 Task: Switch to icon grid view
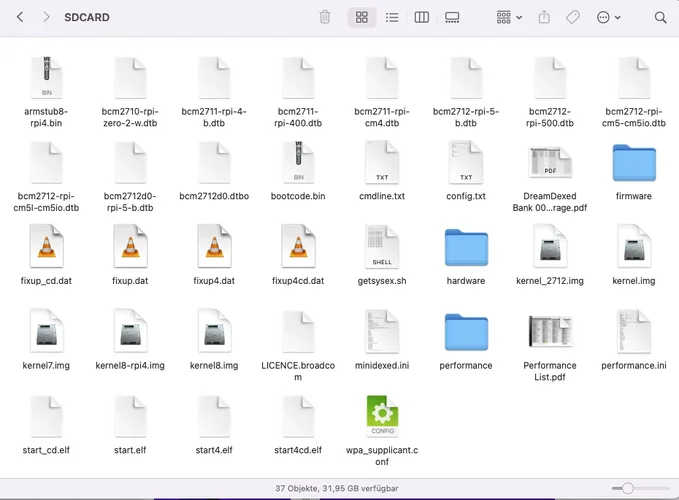[362, 17]
